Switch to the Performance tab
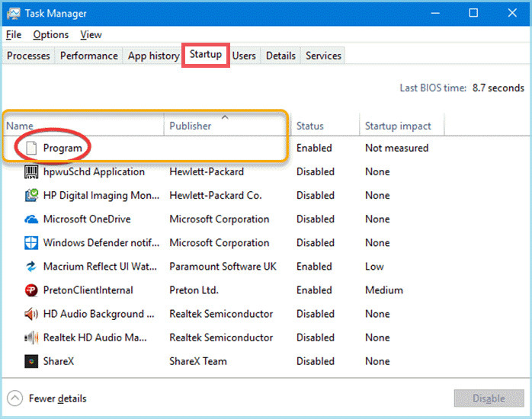This screenshot has height=419, width=532. click(x=89, y=56)
